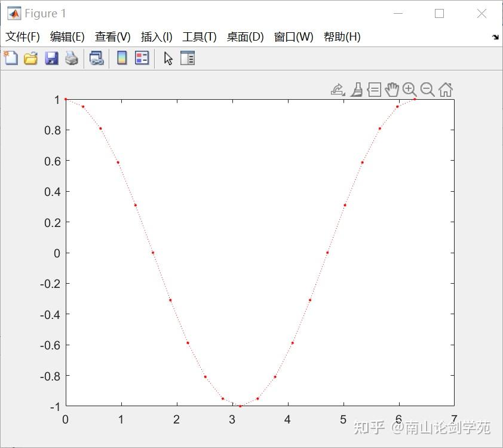Viewport: 503px width, 448px height.
Task: Open the 工具(T) menu
Action: [x=200, y=36]
